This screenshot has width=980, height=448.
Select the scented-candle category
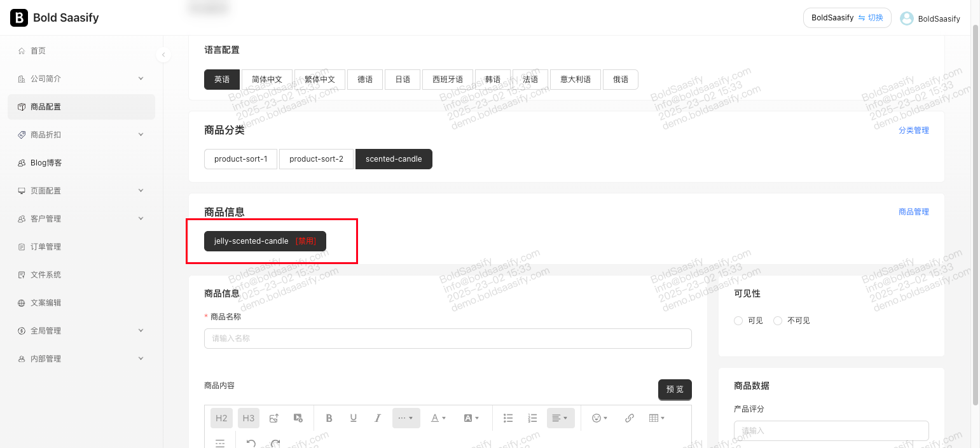pyautogui.click(x=394, y=159)
